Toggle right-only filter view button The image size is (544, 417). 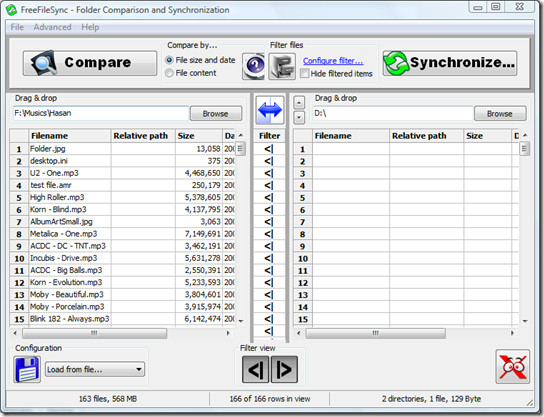pos(284,369)
